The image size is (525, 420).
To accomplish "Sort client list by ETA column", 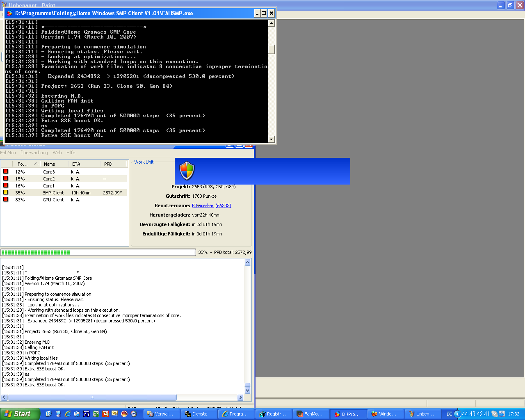I will [84, 164].
